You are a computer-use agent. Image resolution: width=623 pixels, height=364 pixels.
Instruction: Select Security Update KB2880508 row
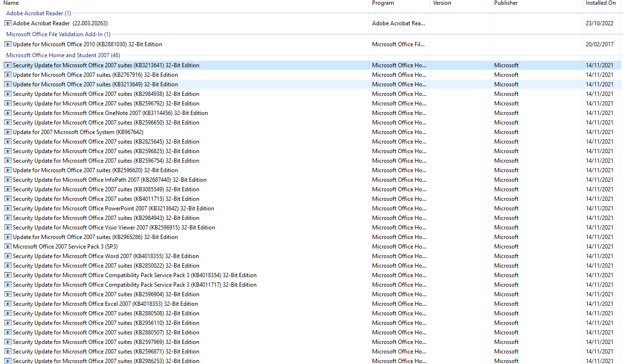pos(312,313)
